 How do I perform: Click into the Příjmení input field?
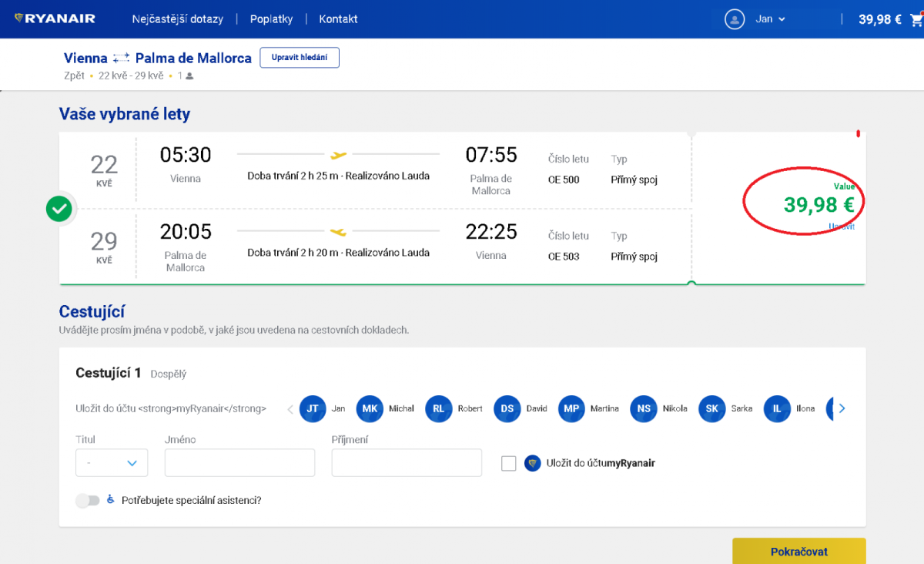(407, 463)
